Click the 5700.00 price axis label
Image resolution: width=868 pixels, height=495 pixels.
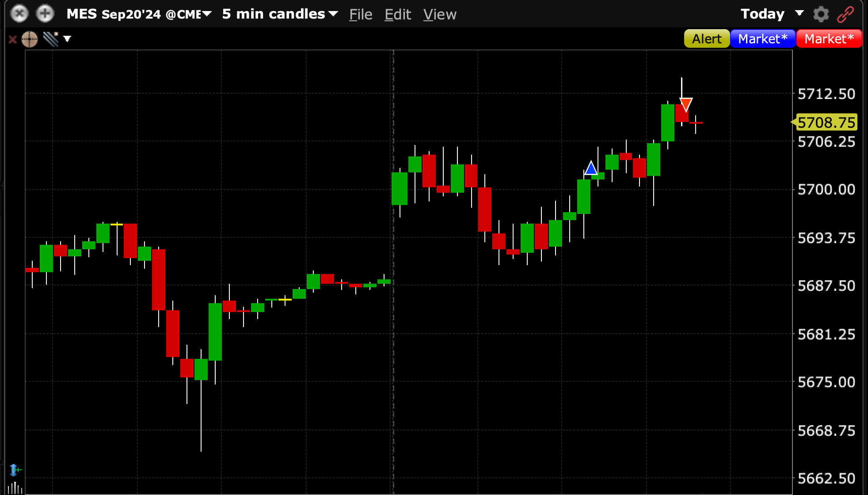click(826, 190)
